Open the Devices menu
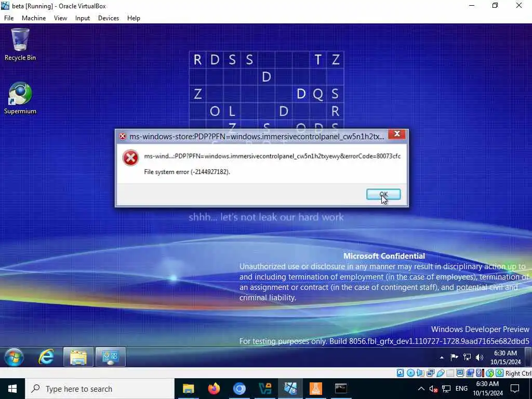 (x=109, y=18)
